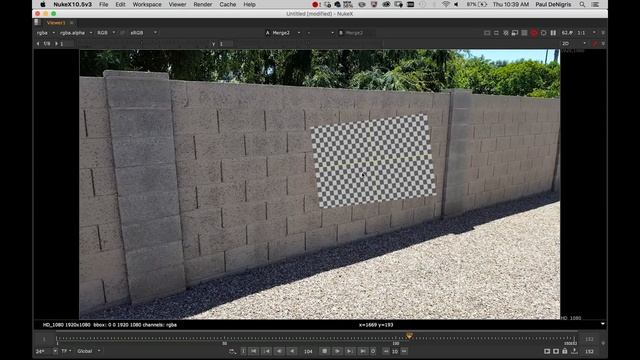Click the flipbook capture icon at bottom right
The height and width of the screenshot is (360, 640).
[547, 351]
